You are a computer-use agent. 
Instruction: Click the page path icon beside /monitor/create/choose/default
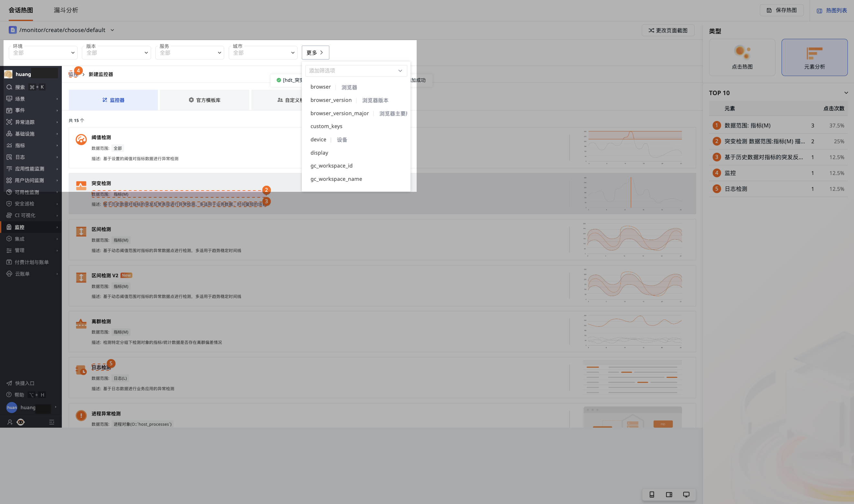[x=13, y=30]
